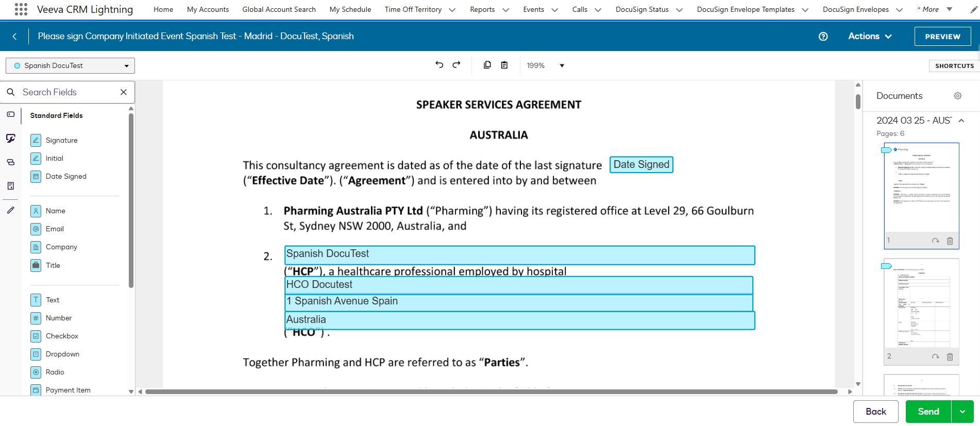
Task: Expand the Actions menu
Action: pos(870,36)
